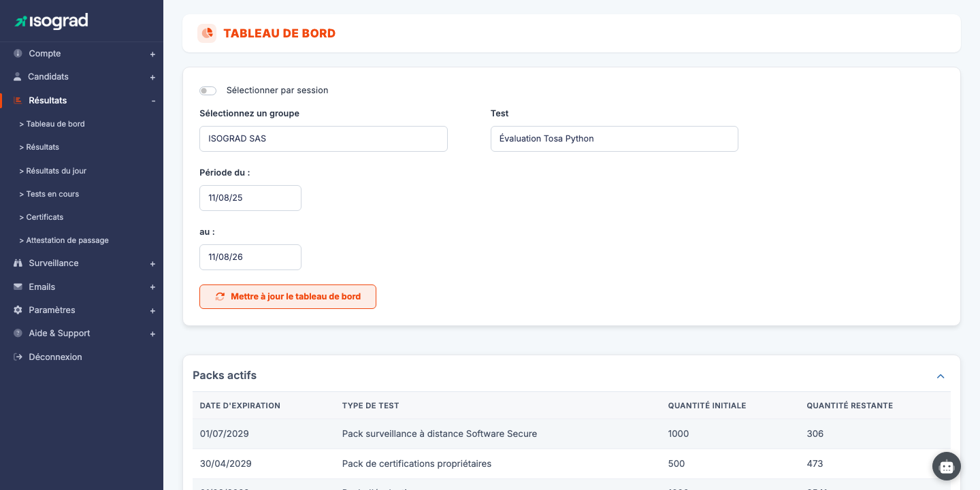
Task: Open Attestation de passage page
Action: tap(64, 240)
